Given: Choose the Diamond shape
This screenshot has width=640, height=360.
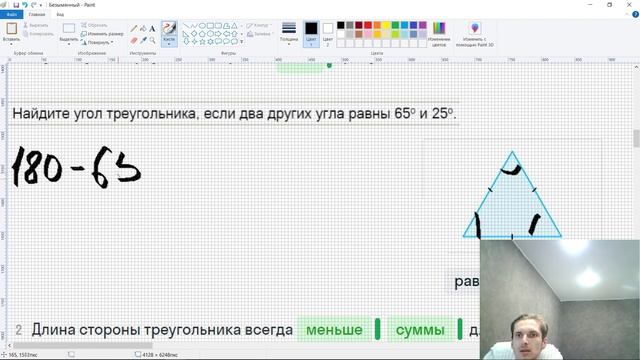Looking at the screenshot, I should (x=194, y=34).
